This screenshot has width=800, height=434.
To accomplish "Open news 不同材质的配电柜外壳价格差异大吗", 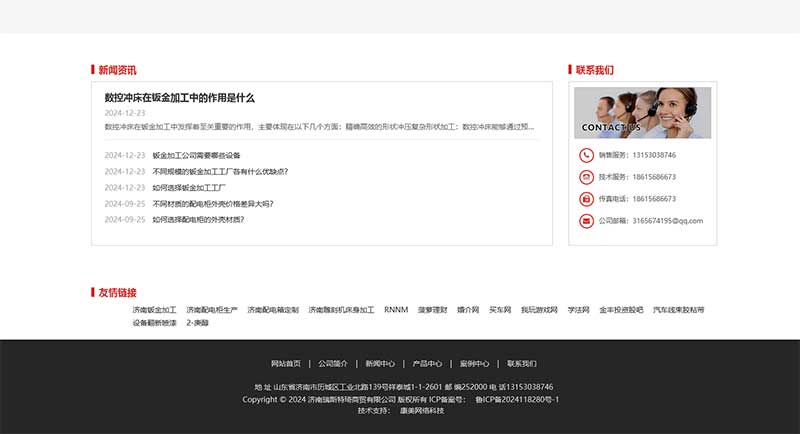I will (213, 204).
